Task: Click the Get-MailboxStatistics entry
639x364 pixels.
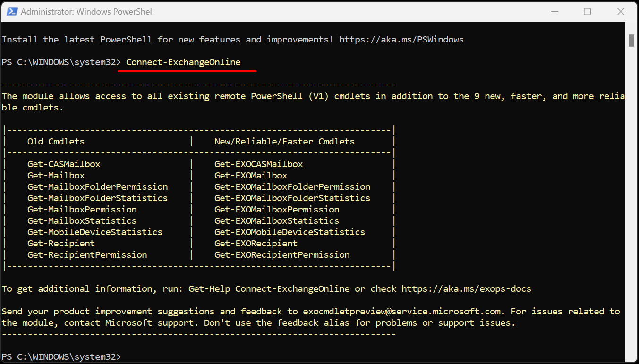Action: 82,221
